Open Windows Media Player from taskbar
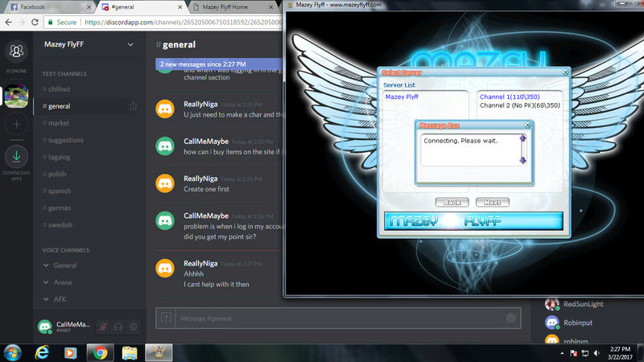Image resolution: width=644 pixels, height=362 pixels. [71, 353]
